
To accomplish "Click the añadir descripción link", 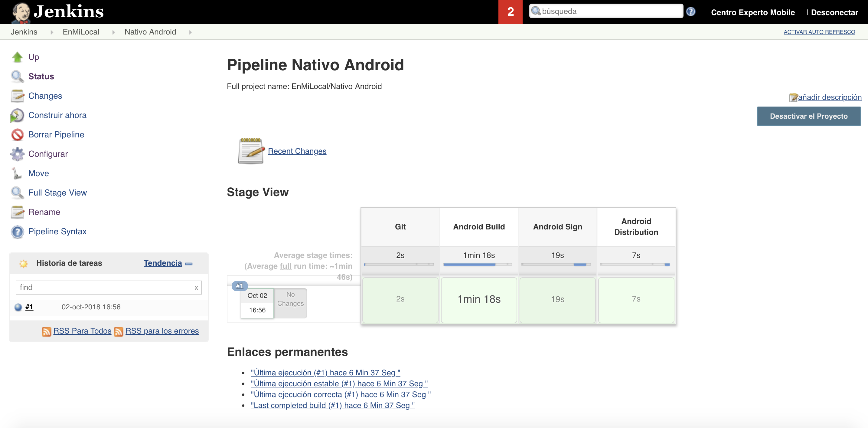I will 830,97.
